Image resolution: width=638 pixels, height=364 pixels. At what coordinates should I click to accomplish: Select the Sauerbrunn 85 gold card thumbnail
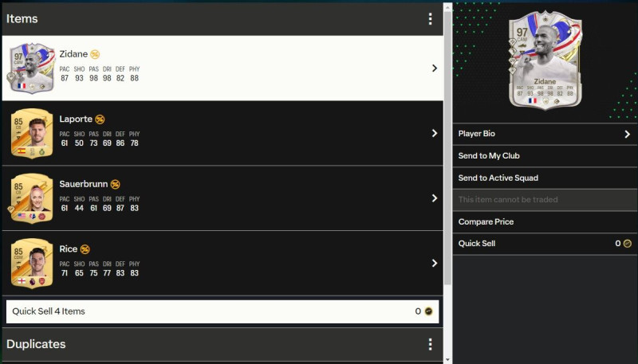coord(32,198)
